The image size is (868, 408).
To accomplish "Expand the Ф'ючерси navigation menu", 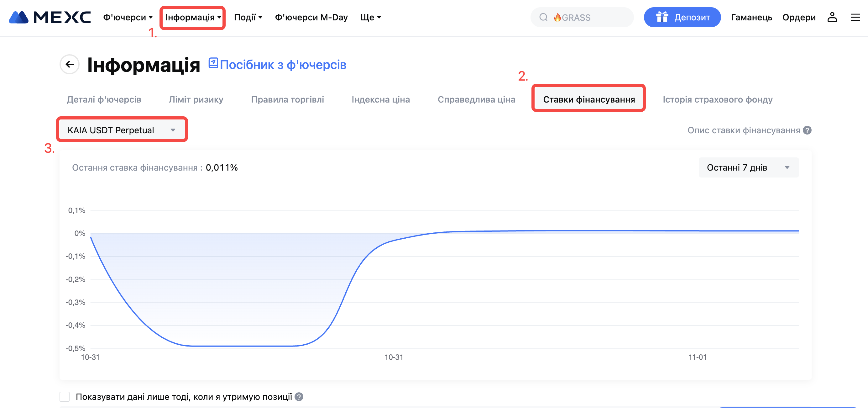I will point(128,17).
